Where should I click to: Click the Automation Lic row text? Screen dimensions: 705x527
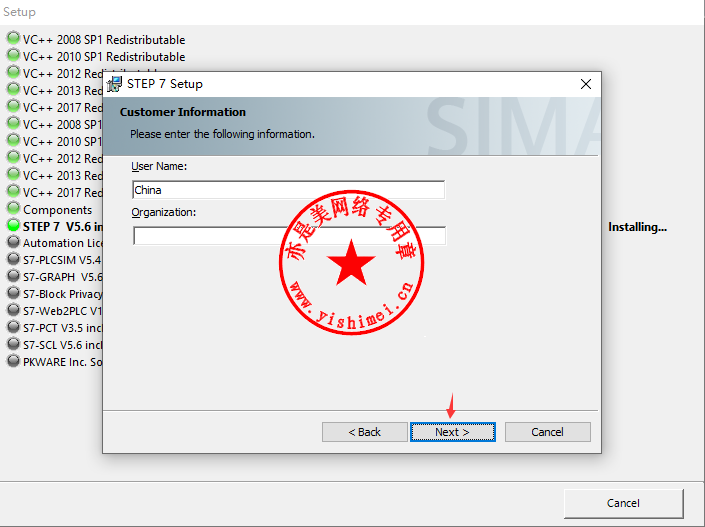pyautogui.click(x=63, y=243)
